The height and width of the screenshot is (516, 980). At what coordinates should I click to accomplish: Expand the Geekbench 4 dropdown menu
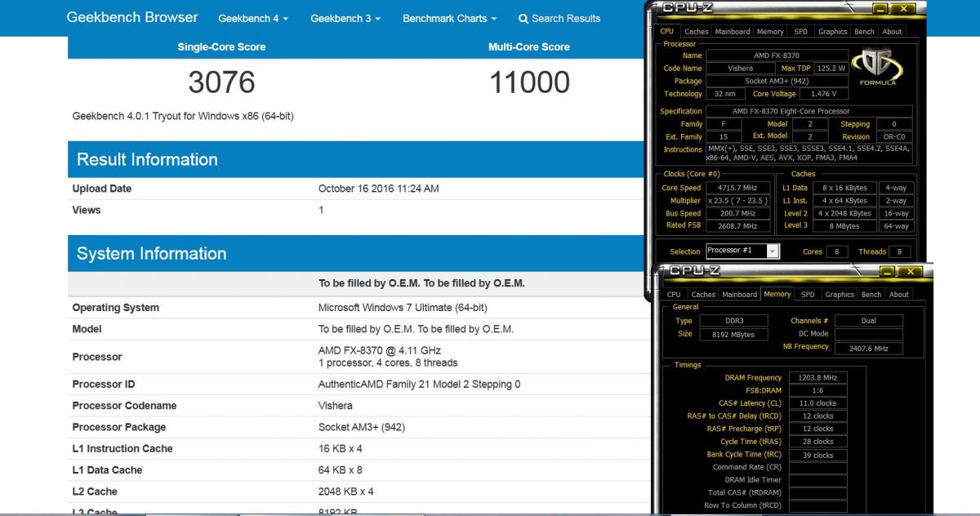[253, 18]
